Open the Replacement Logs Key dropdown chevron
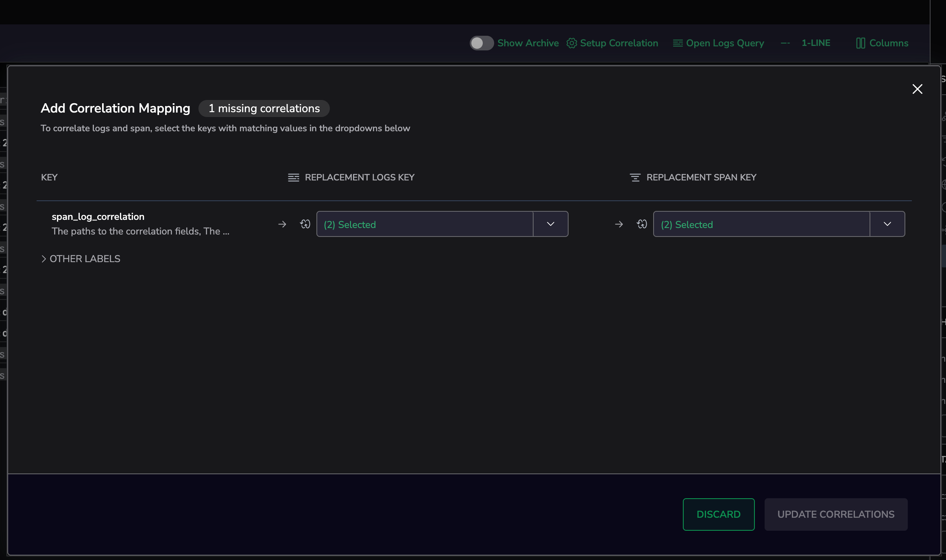 [x=551, y=224]
